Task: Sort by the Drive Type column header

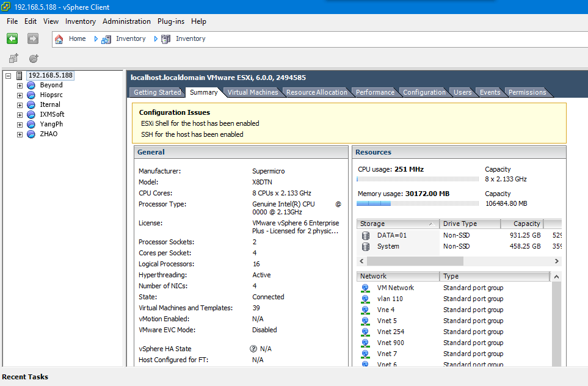Action: point(470,224)
